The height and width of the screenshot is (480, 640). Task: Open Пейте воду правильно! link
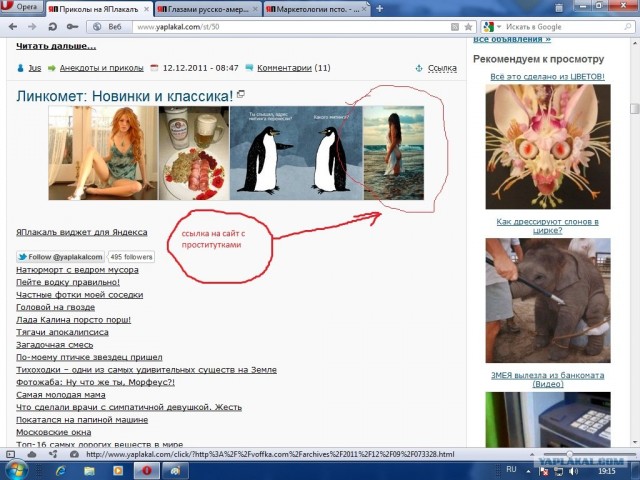(68, 282)
